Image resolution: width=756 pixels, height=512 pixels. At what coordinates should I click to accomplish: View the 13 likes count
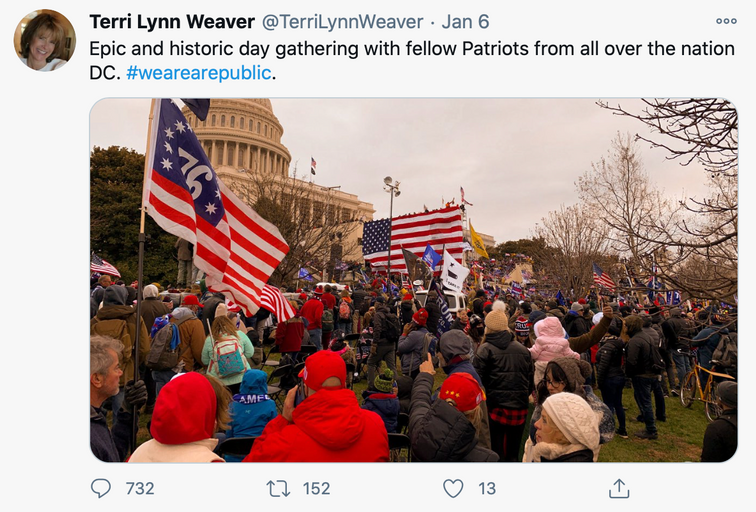pyautogui.click(x=487, y=488)
